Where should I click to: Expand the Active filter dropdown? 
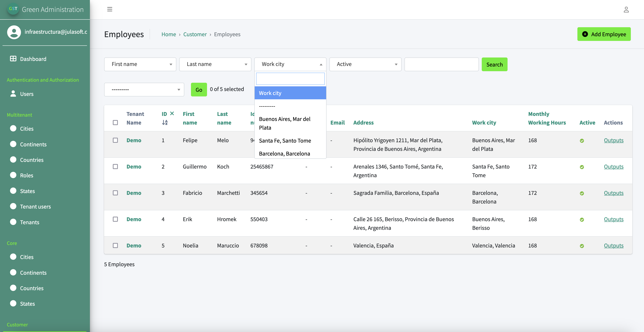tap(365, 64)
